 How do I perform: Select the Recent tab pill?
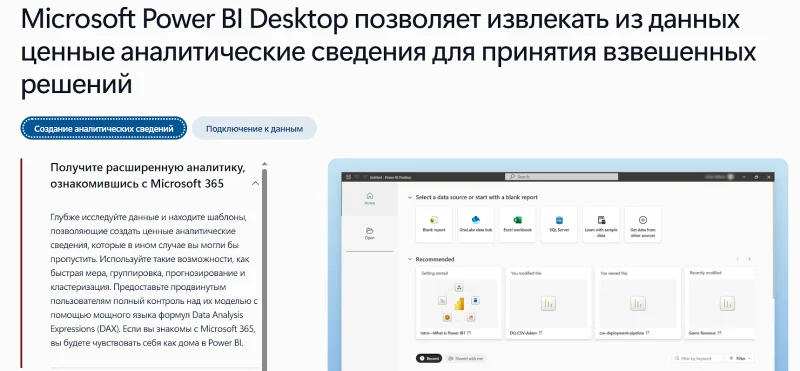pyautogui.click(x=429, y=359)
